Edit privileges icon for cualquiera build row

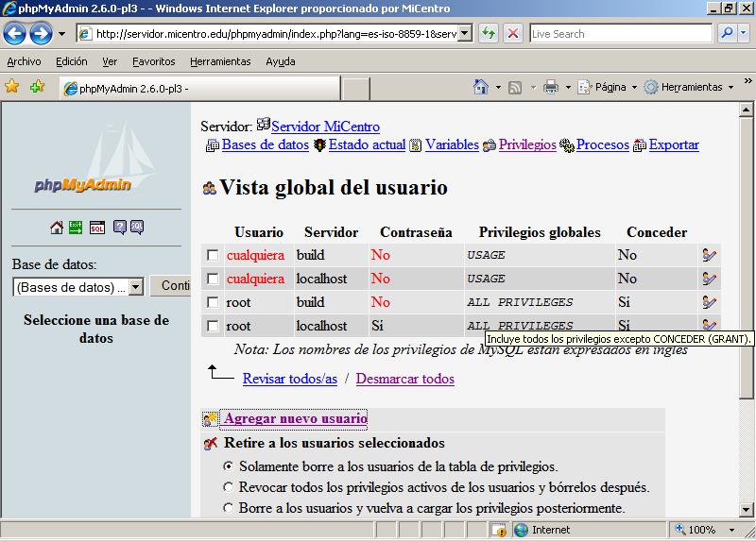tap(709, 255)
